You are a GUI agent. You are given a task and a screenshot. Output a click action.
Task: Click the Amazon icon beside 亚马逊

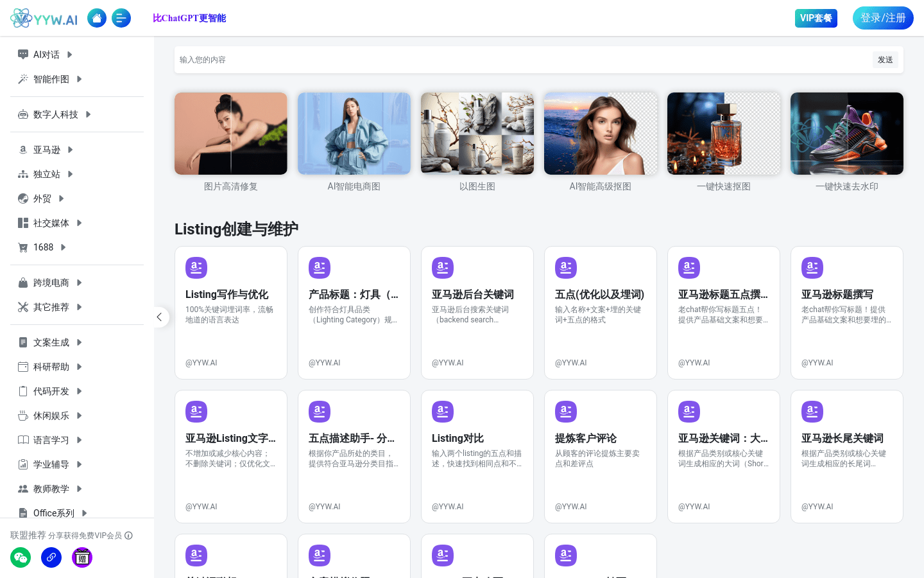click(23, 150)
